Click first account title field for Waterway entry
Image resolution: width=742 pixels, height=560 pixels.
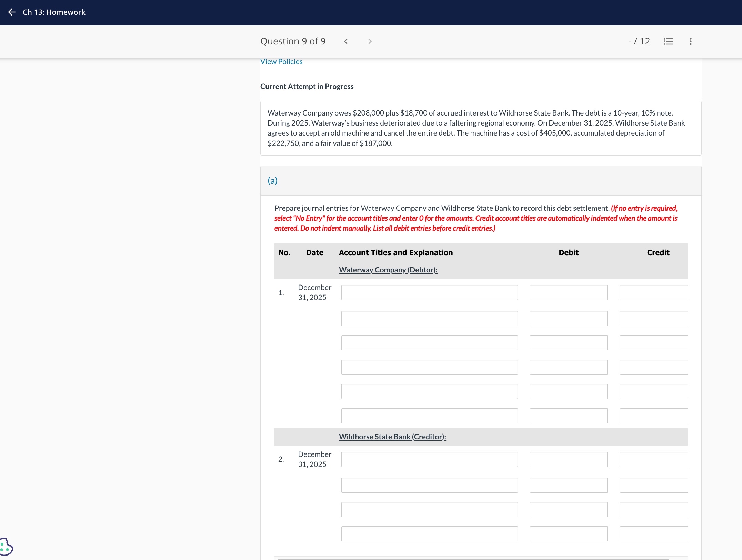click(429, 292)
